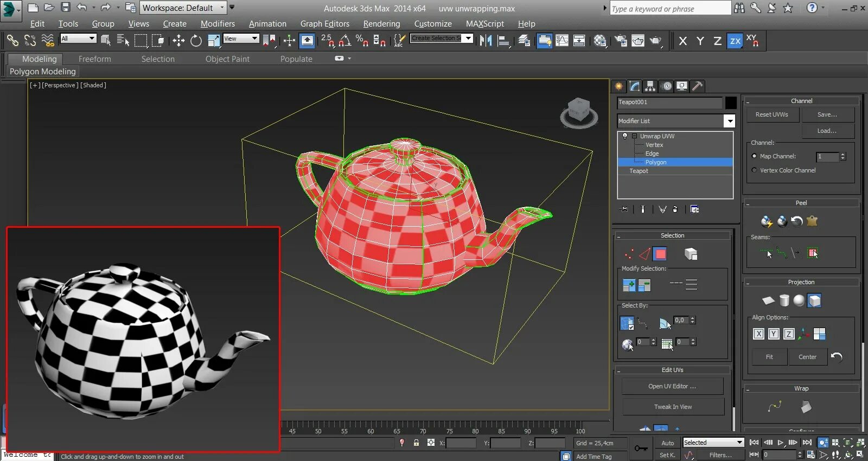Switch to the Freeform ribbon tab

[94, 59]
